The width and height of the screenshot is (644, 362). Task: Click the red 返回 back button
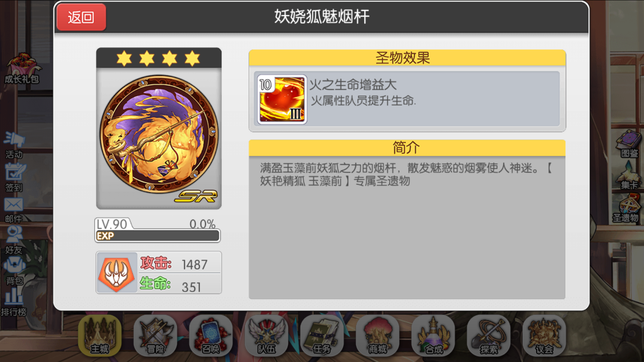click(82, 17)
